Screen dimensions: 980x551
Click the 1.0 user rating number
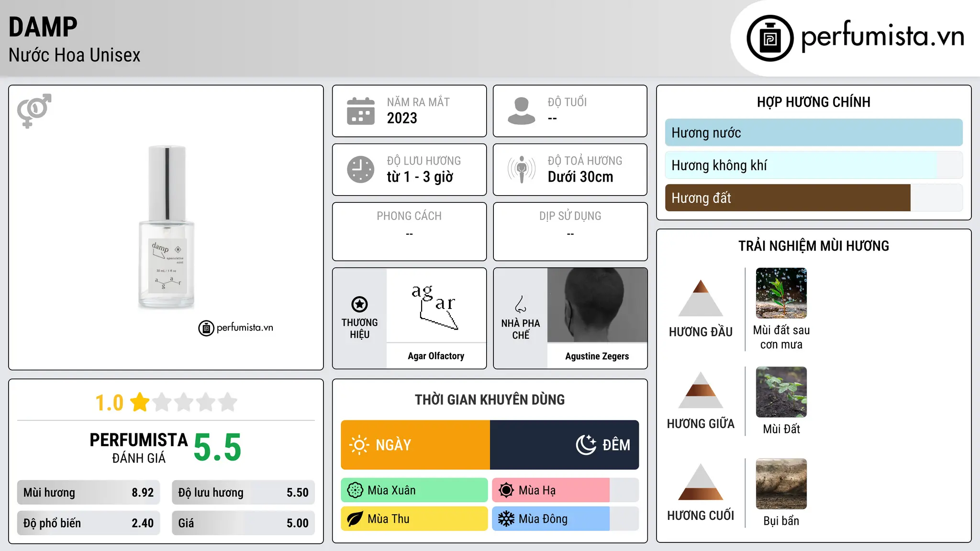pos(110,403)
